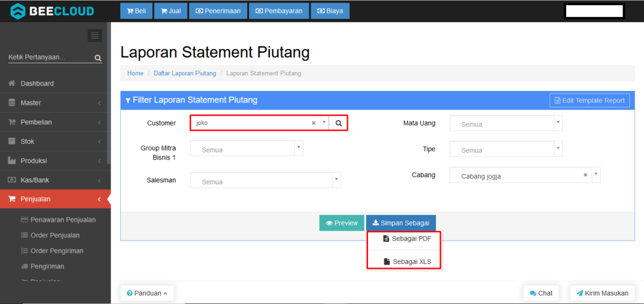Click the search magnifier next to Customer field
Screen dimensions: 644x304
(338, 123)
